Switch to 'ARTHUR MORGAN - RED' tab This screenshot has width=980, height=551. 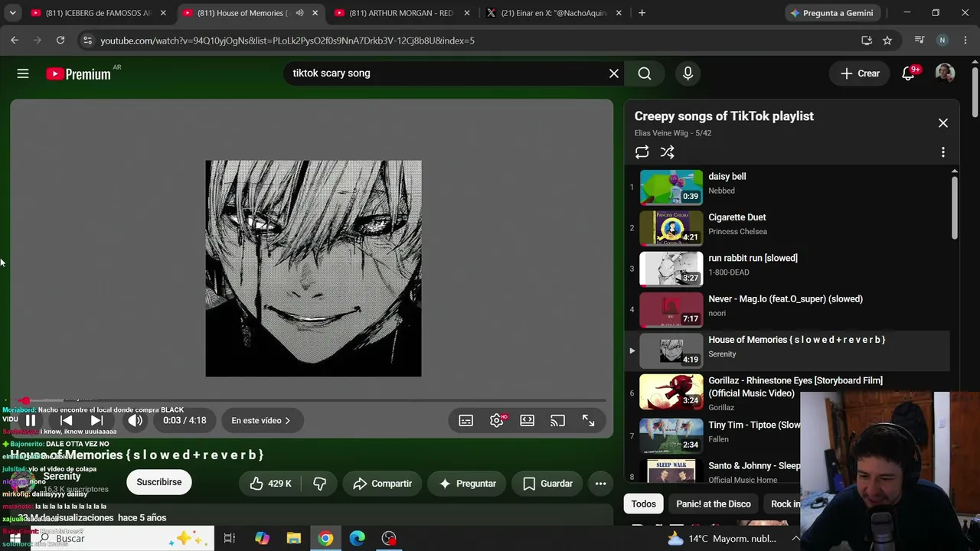click(x=401, y=13)
